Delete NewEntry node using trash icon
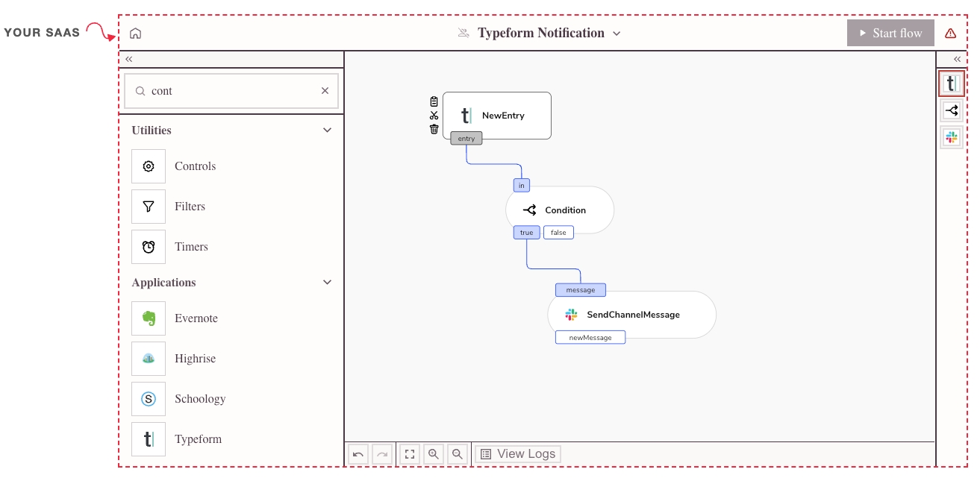The image size is (980, 481). click(x=434, y=129)
